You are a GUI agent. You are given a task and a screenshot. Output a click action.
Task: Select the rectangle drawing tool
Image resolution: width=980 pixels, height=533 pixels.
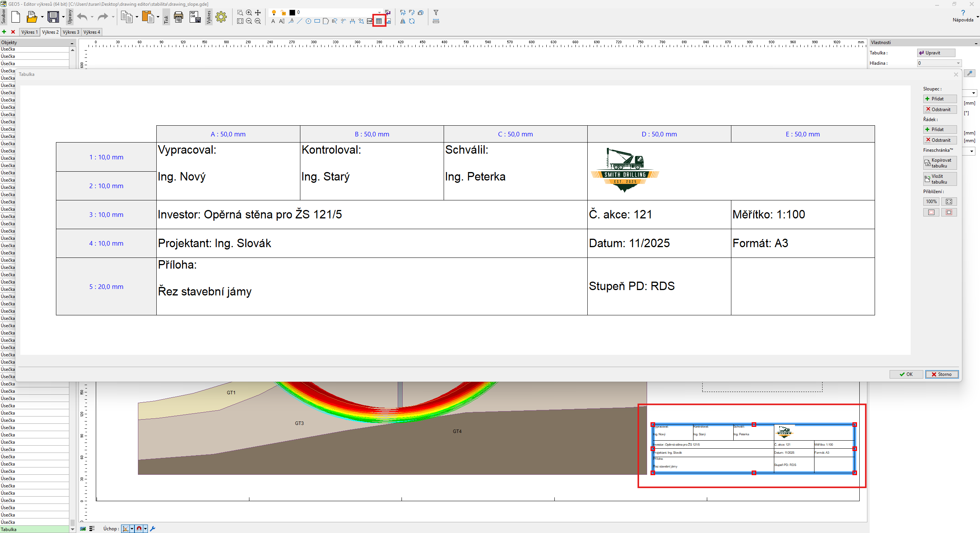tap(317, 21)
